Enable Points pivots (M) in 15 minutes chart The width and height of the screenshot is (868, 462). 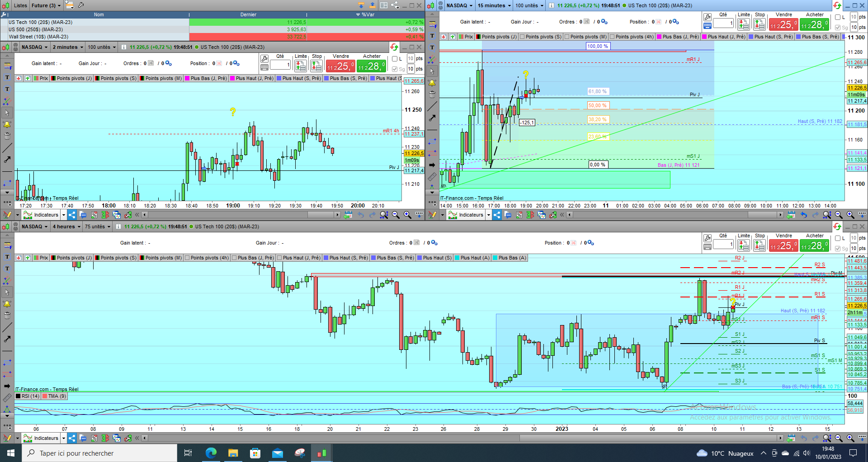point(567,37)
